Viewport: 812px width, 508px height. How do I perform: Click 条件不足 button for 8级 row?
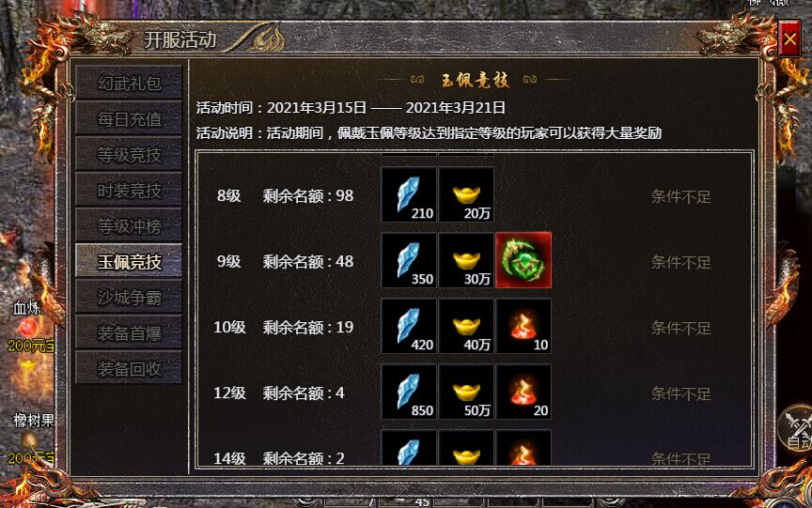pos(681,196)
